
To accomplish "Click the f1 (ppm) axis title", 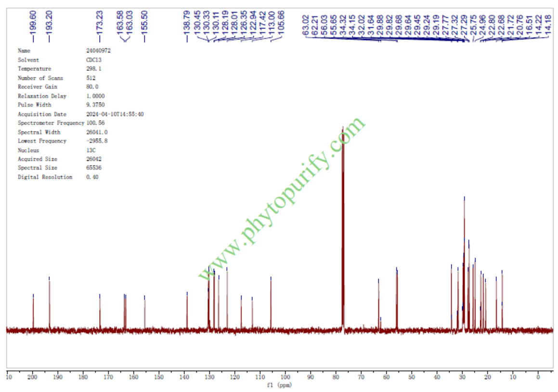I will (x=278, y=385).
